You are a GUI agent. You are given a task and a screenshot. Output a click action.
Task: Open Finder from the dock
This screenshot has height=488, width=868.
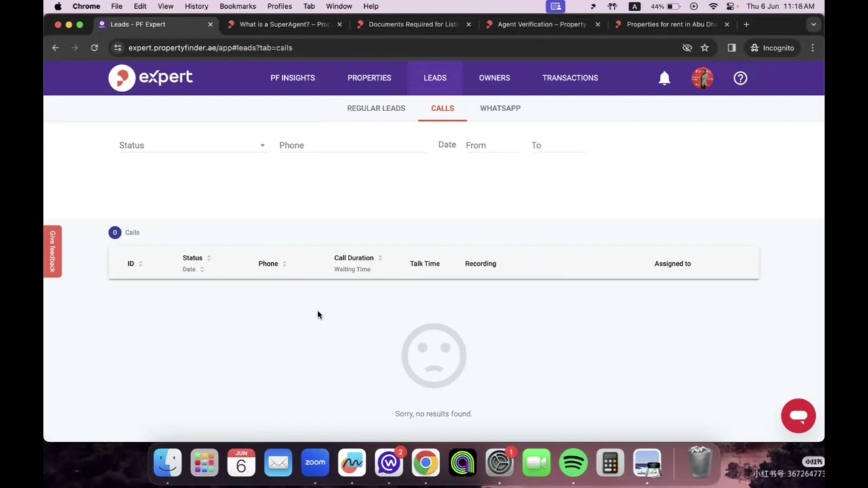point(167,463)
